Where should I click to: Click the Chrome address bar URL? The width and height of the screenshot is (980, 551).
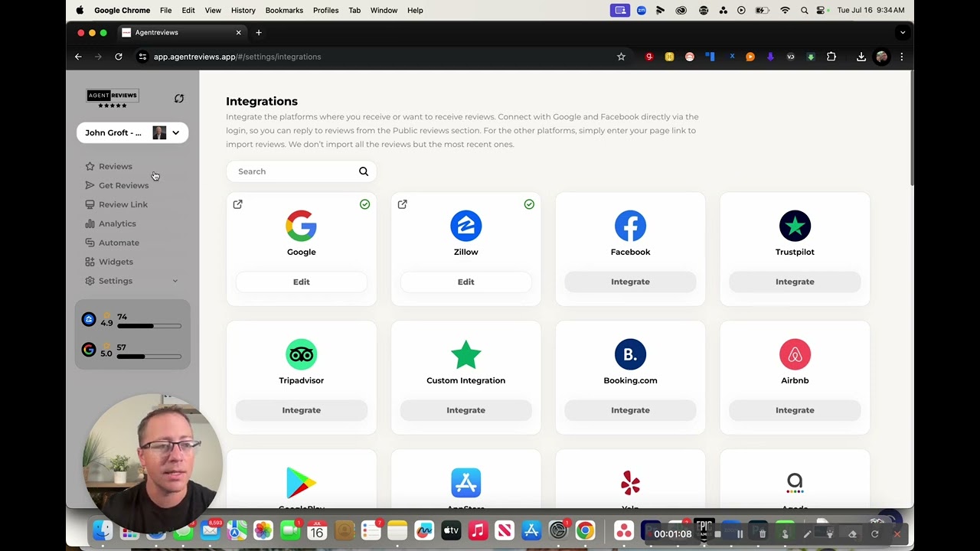(237, 57)
